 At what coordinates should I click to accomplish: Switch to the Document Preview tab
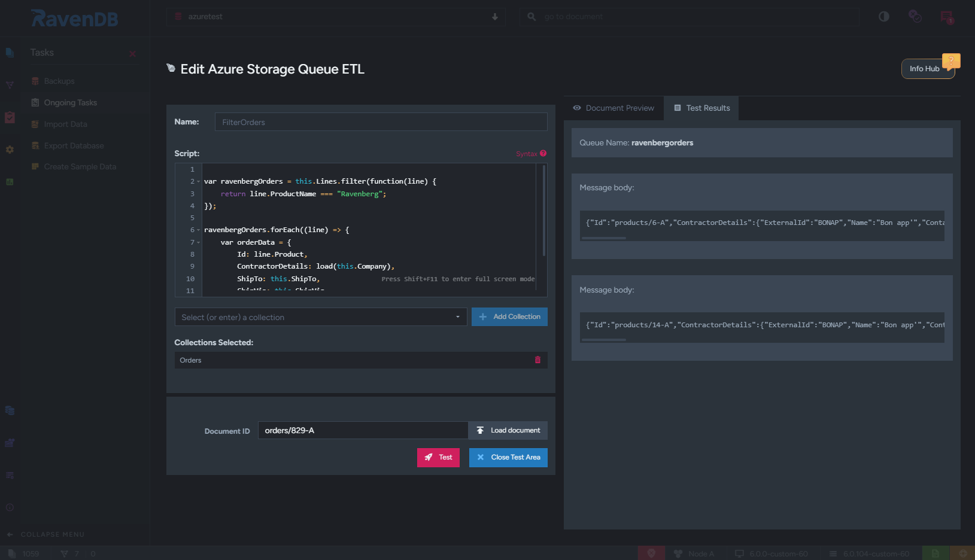[x=613, y=108]
